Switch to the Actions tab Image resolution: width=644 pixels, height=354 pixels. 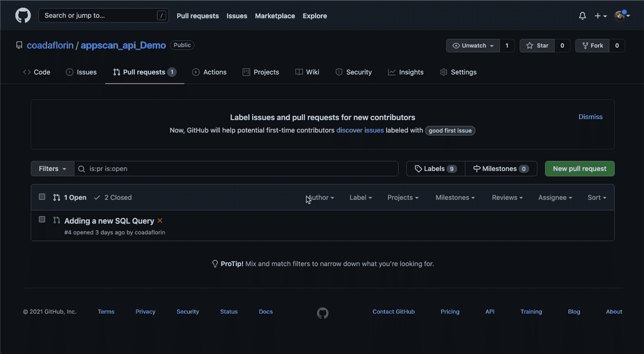tap(209, 72)
